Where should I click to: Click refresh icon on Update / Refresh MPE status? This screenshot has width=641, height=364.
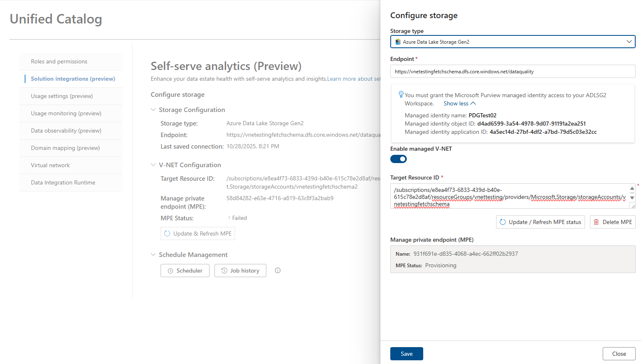(503, 222)
